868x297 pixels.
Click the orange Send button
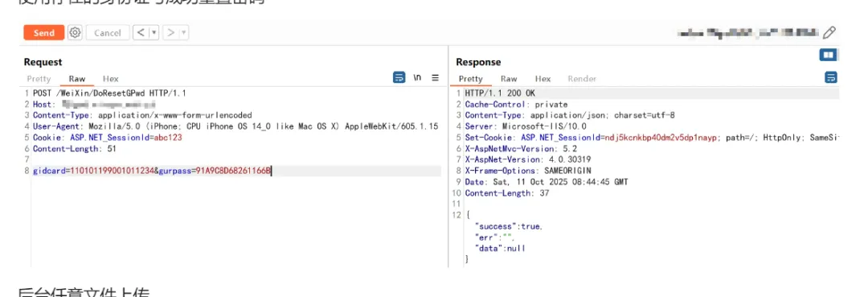tap(43, 33)
